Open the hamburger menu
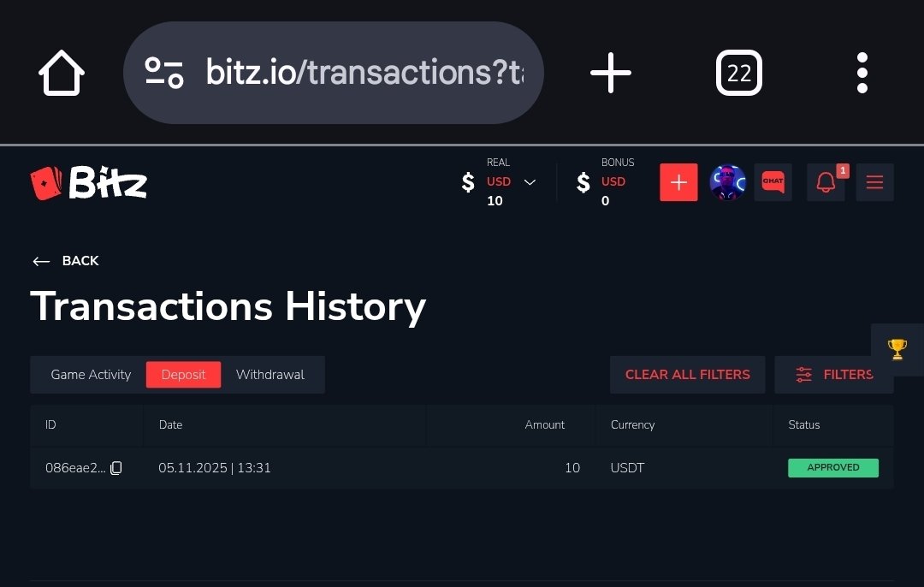924x587 pixels. pyautogui.click(x=874, y=182)
